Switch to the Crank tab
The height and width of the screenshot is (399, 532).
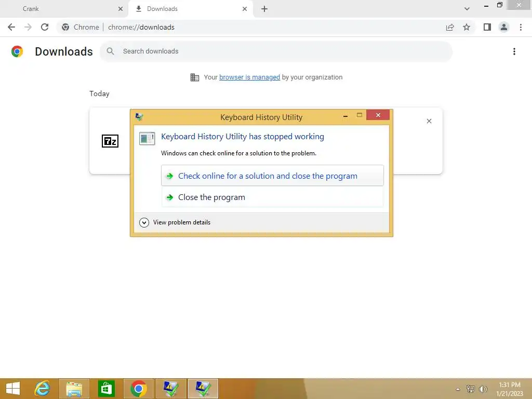[64, 9]
